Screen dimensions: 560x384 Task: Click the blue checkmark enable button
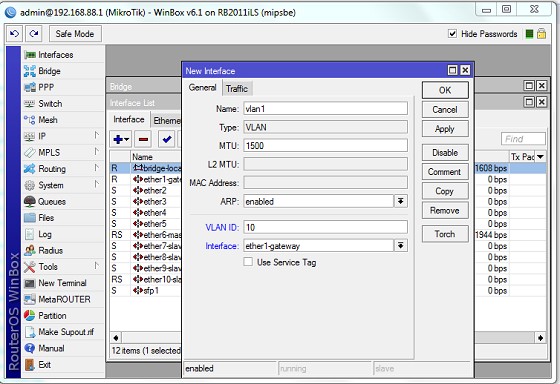coord(166,139)
